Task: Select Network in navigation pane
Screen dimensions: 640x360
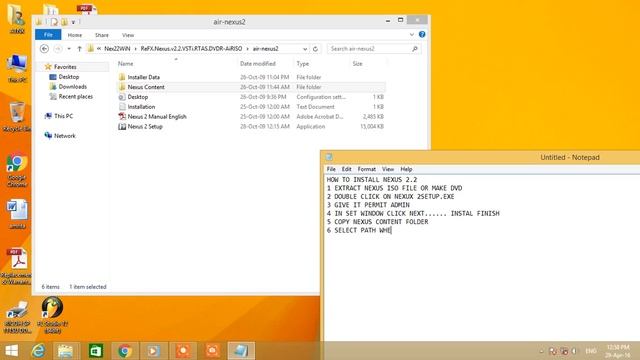Action: point(64,136)
